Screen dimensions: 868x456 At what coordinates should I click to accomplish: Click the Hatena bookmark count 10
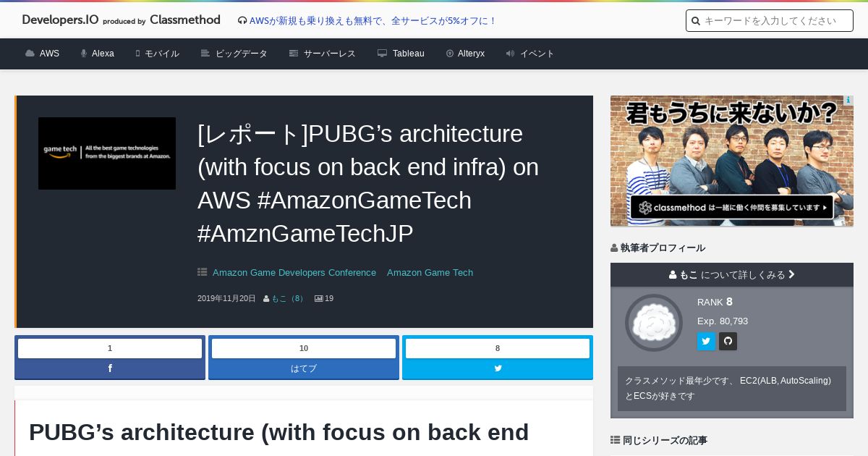tap(304, 348)
